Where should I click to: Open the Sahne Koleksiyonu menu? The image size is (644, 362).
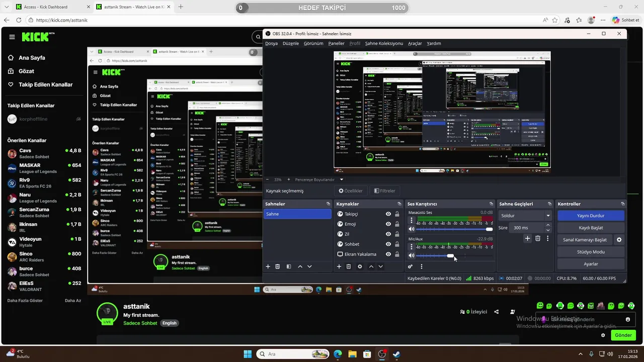pyautogui.click(x=384, y=43)
